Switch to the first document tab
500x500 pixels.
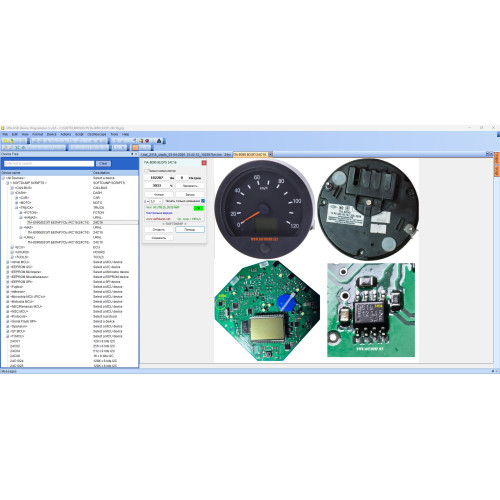coord(186,155)
